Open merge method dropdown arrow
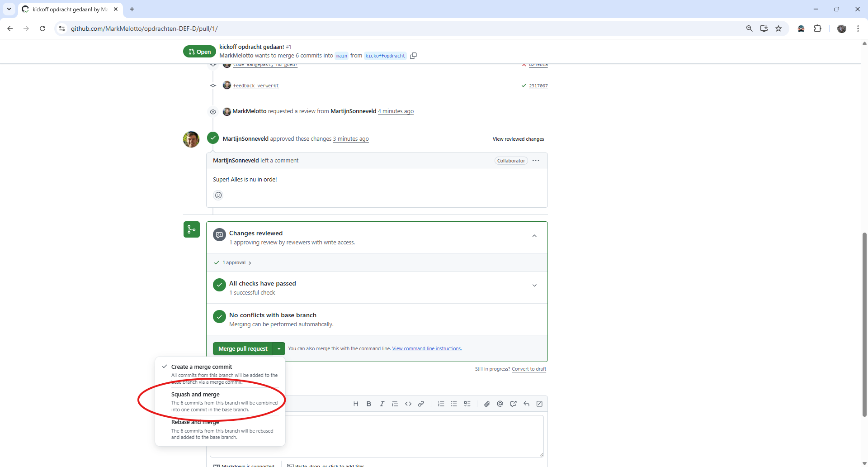 coord(279,349)
